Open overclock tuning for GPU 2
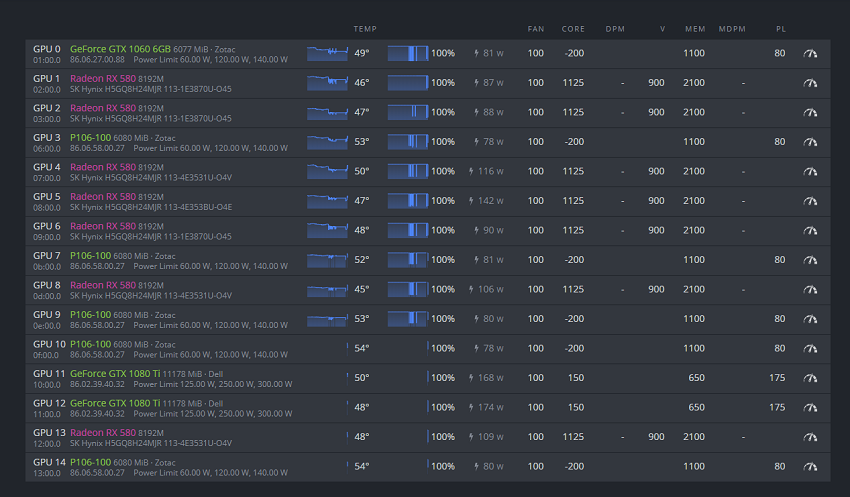The width and height of the screenshot is (850, 497). tap(810, 112)
